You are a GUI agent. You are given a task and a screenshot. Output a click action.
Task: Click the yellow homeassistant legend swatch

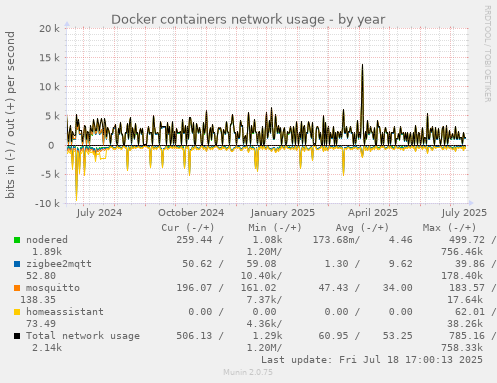tap(17, 312)
